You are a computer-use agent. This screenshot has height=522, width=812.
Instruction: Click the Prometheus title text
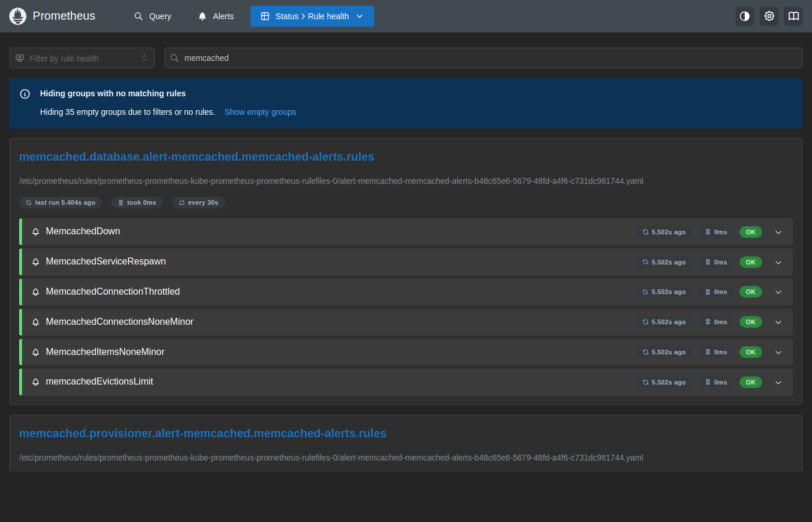[64, 16]
